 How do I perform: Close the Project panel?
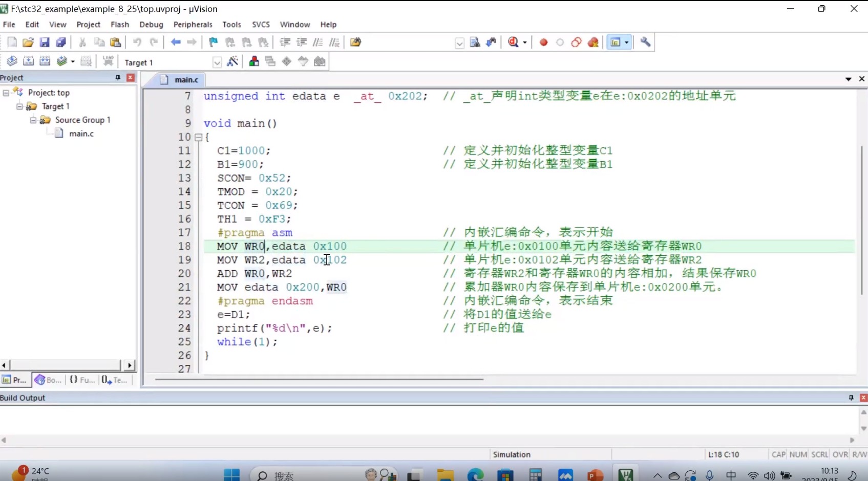tap(131, 78)
